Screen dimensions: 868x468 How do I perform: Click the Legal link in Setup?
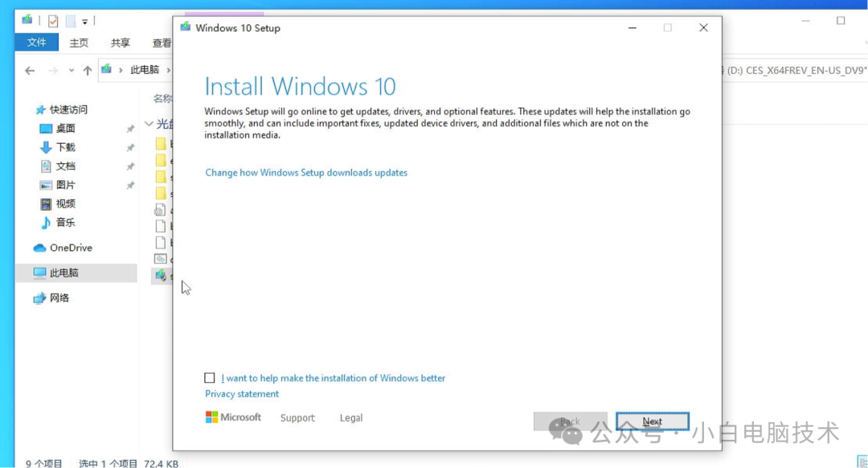click(351, 418)
